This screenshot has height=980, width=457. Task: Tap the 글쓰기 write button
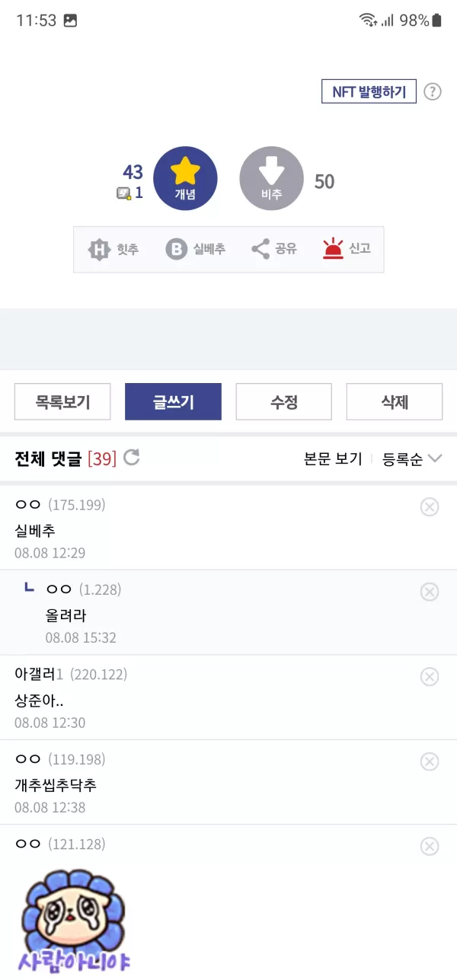click(x=173, y=402)
